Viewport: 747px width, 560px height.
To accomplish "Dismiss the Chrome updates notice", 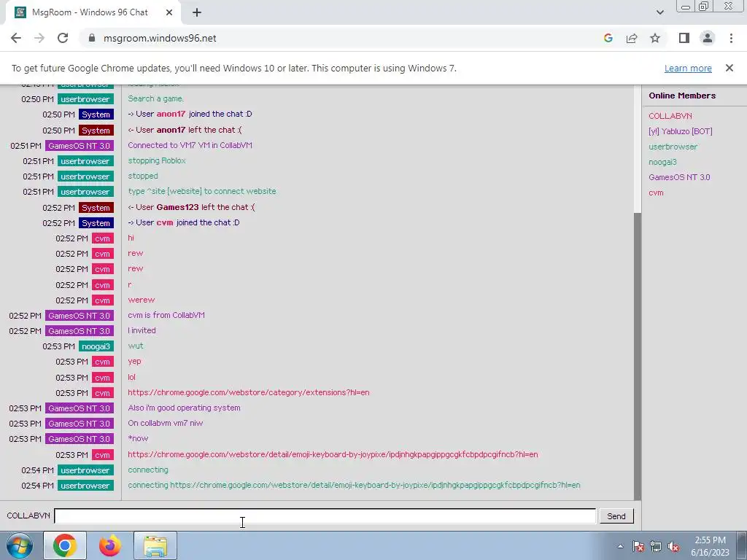I will click(x=729, y=68).
